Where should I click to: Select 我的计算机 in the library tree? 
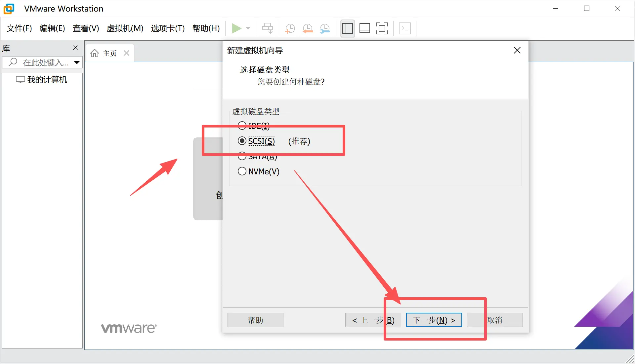(x=42, y=80)
